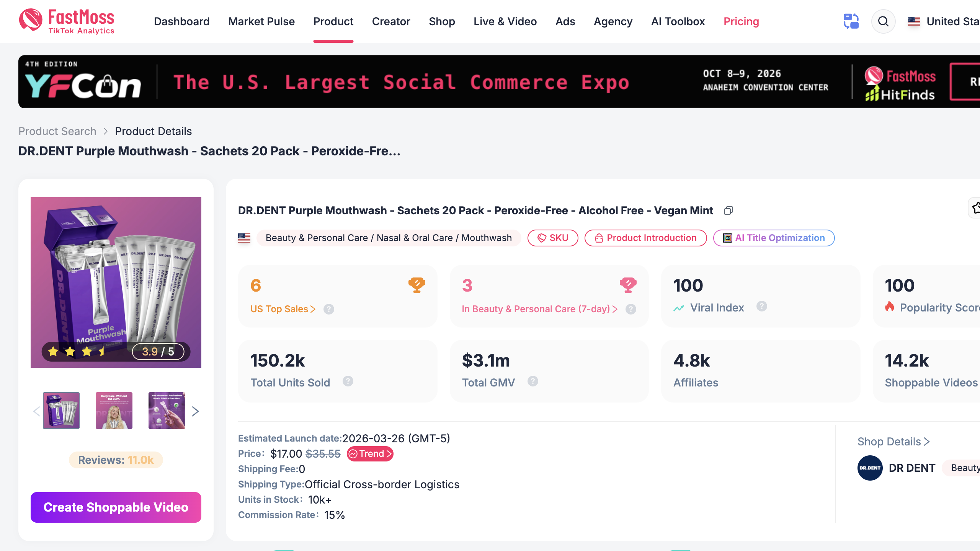Click the strikethrough price $35.55
This screenshot has height=551, width=980.
click(323, 454)
